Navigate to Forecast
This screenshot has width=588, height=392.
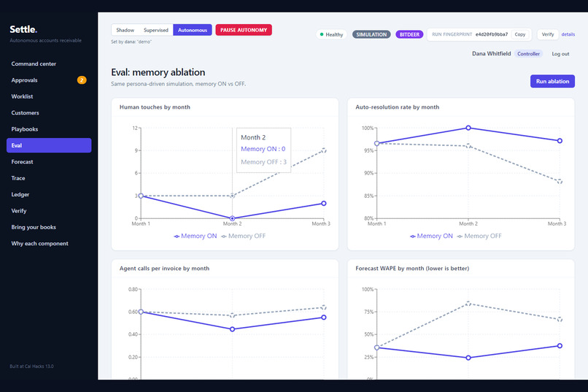tap(49, 161)
